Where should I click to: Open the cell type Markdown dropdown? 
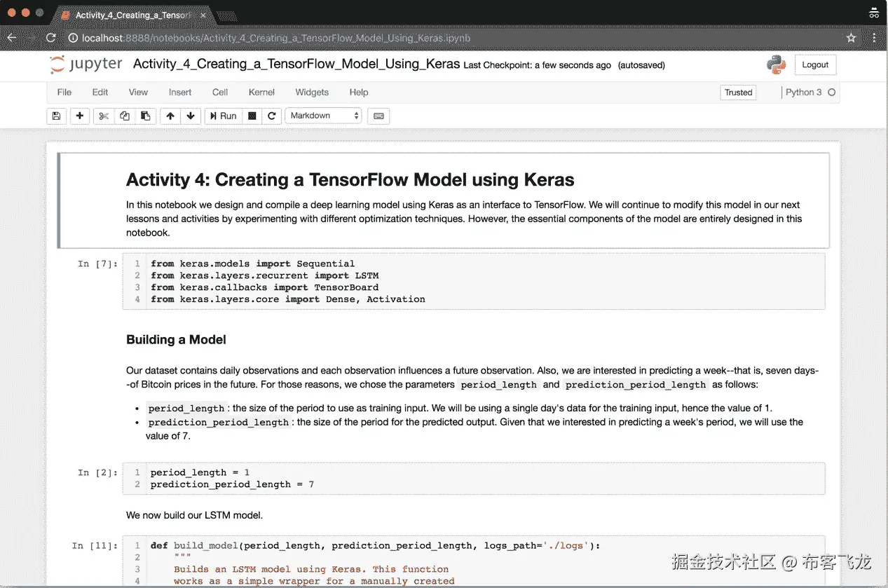(x=323, y=116)
